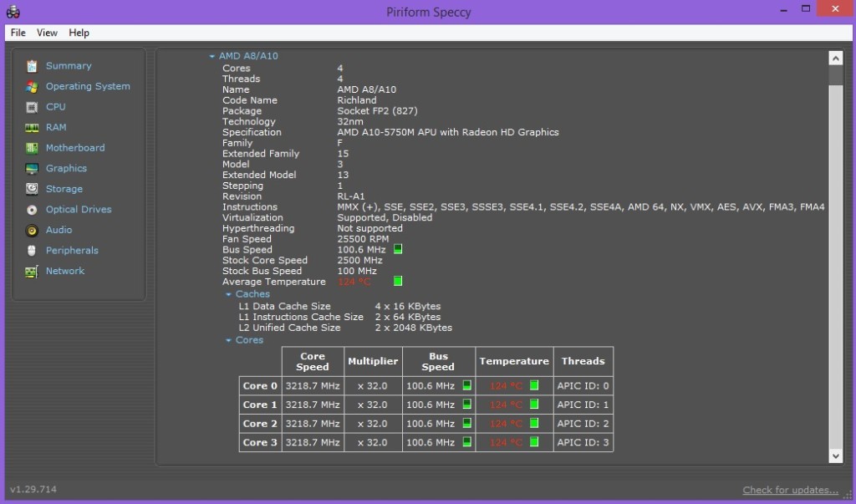Click the scrollbar down arrow
The height and width of the screenshot is (504, 856).
pos(835,456)
